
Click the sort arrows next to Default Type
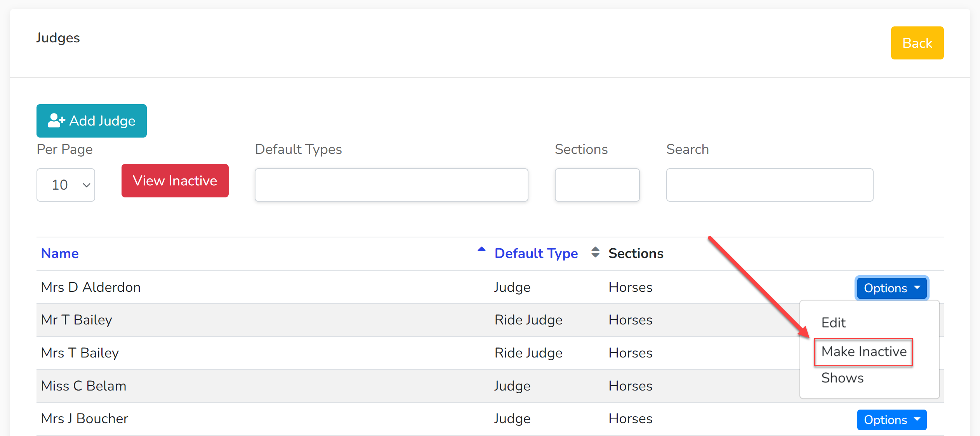(x=595, y=252)
